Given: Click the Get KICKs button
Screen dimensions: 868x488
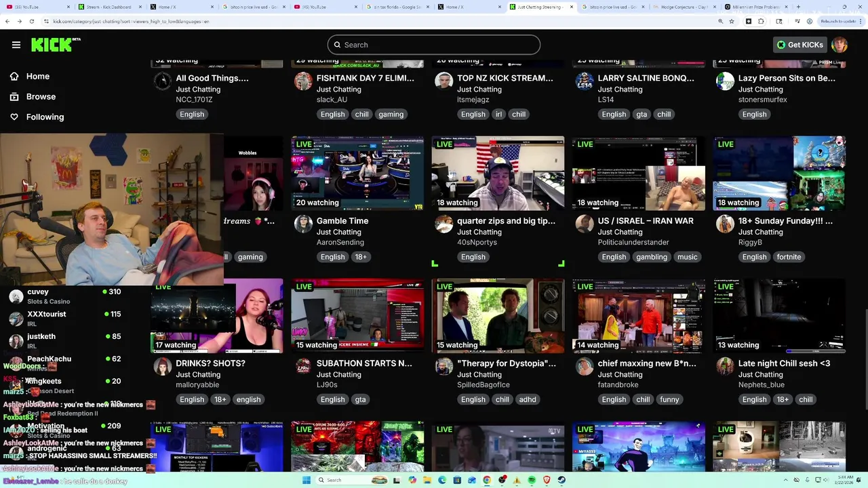Looking at the screenshot, I should coord(800,45).
